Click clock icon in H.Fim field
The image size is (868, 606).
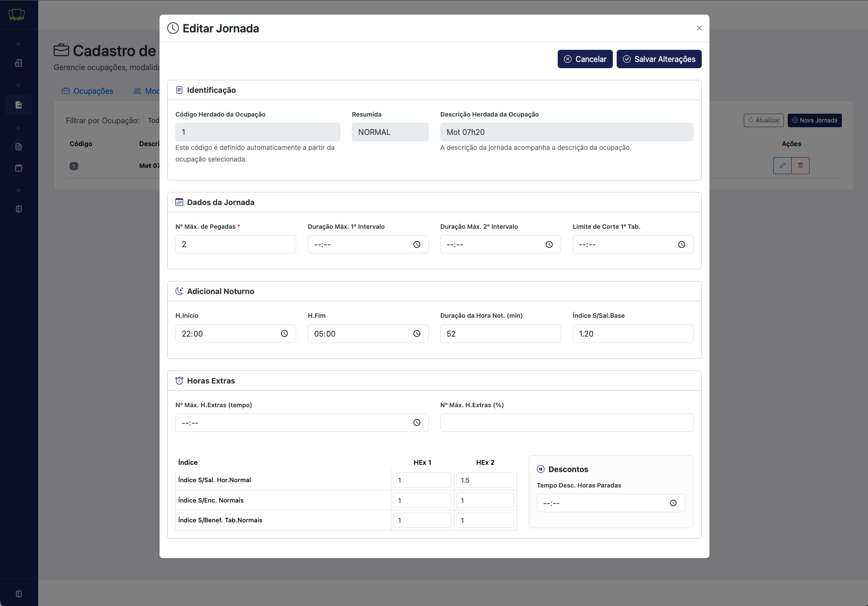click(417, 334)
